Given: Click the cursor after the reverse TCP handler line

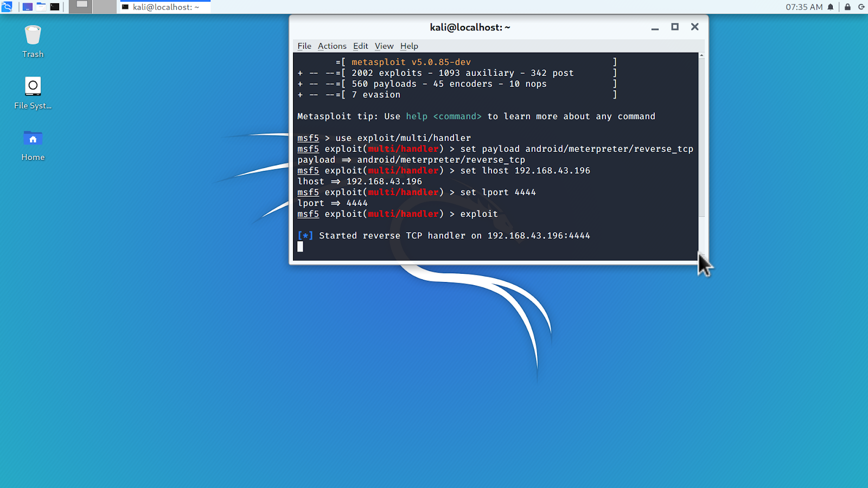Looking at the screenshot, I should click(x=301, y=246).
